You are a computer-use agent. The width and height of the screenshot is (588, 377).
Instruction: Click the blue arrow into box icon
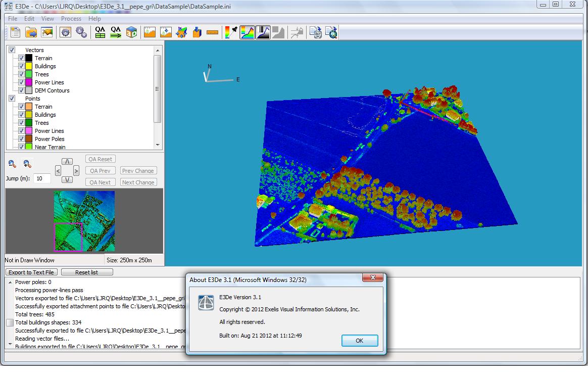pyautogui.click(x=197, y=32)
